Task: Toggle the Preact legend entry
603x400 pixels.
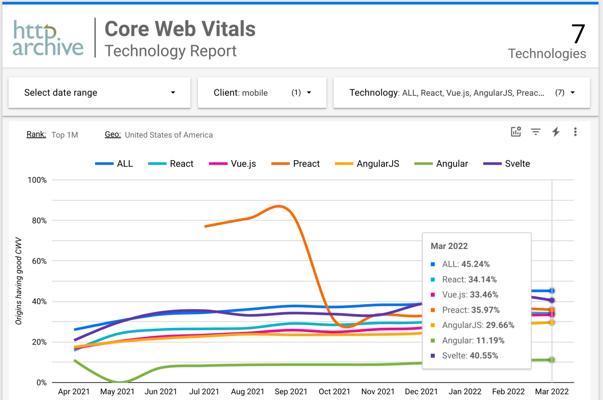Action: (295, 164)
